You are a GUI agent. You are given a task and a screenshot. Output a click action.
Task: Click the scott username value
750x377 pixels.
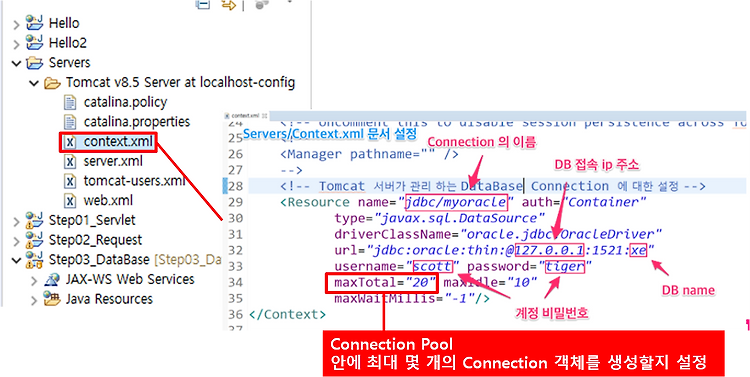pos(432,266)
